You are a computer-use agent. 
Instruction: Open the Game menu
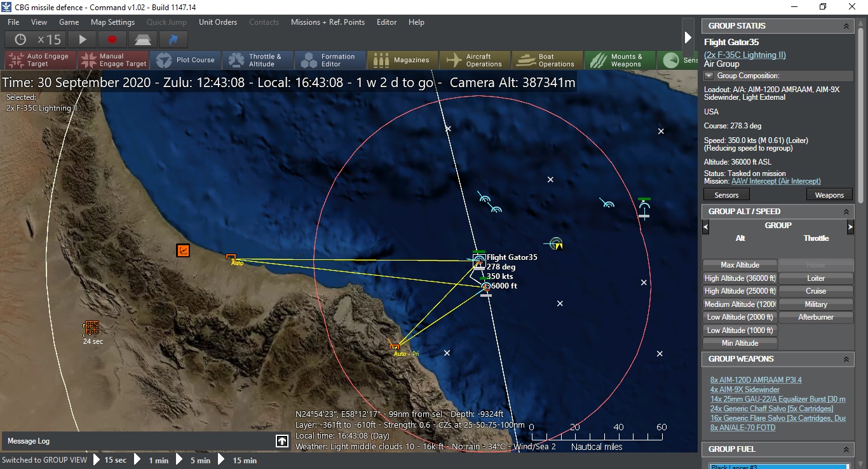pyautogui.click(x=69, y=22)
